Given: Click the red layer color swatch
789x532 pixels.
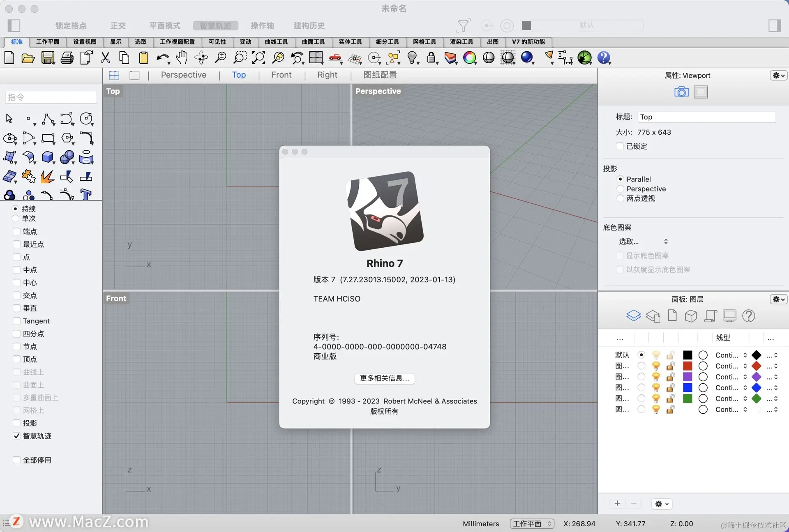Looking at the screenshot, I should point(687,366).
